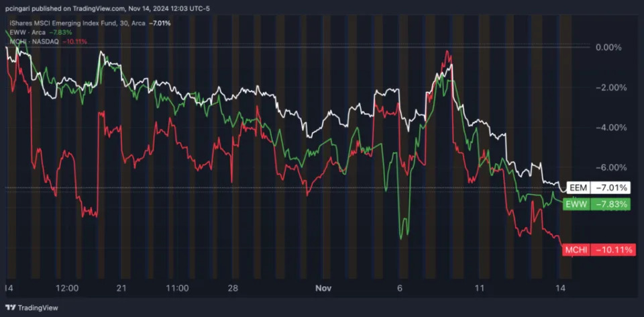Viewport: 644px width, 317px height.
Task: Click the 28 date on time axis
Action: [x=233, y=288]
